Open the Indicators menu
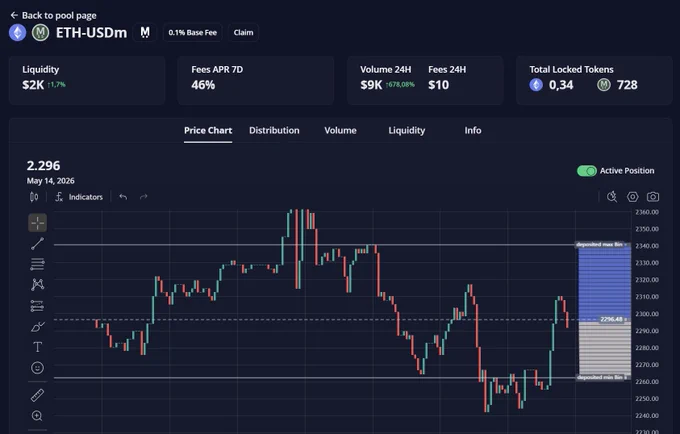 click(79, 197)
